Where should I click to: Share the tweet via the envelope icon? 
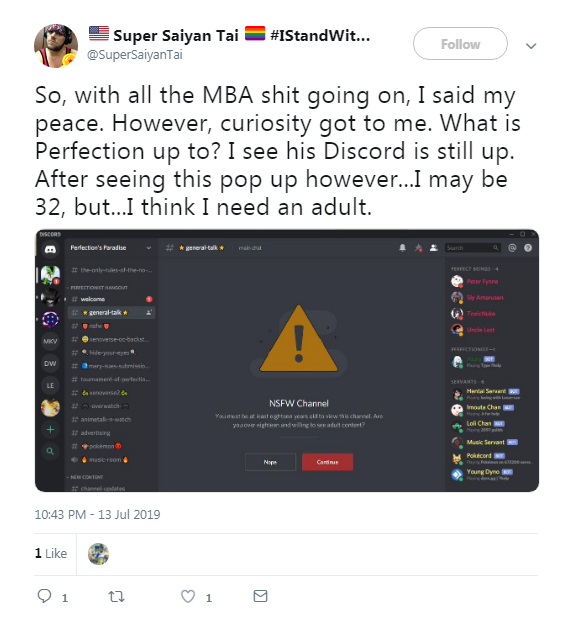260,596
